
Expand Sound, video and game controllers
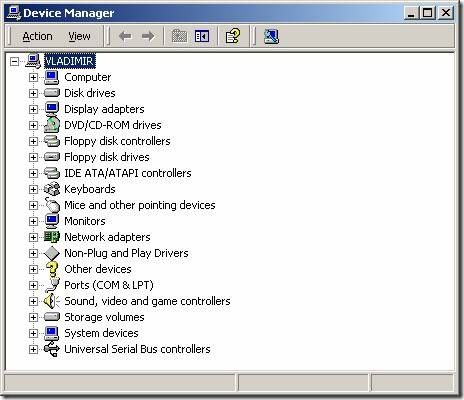pos(33,301)
